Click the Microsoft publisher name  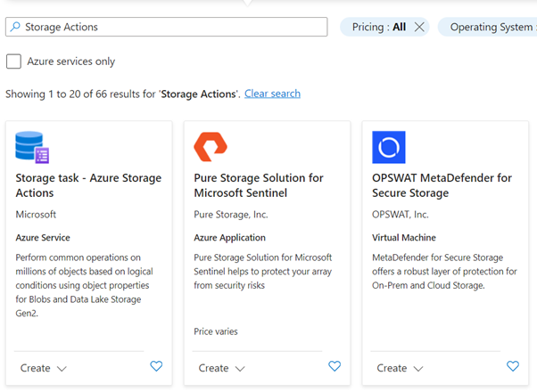36,215
